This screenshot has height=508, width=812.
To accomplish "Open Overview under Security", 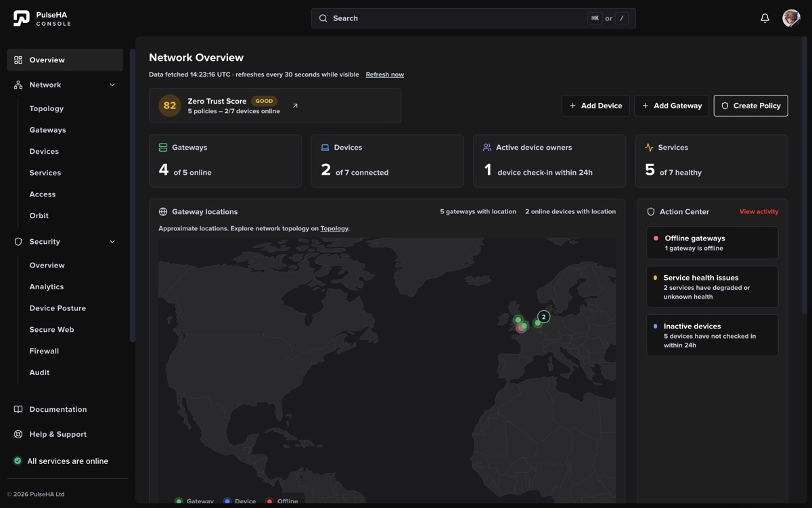I will click(x=47, y=266).
